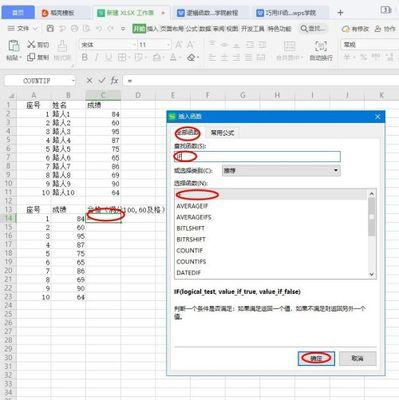Click the Undo arrow icon

(x=99, y=29)
